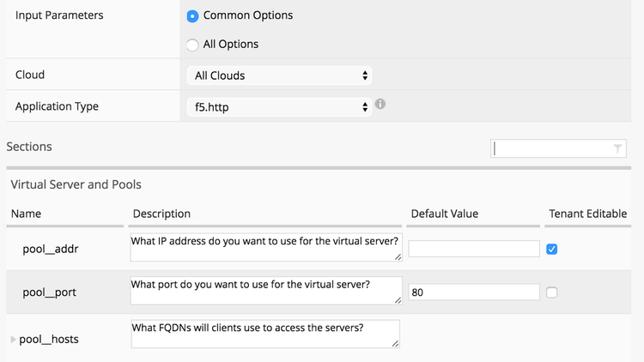Click the Name column header

(x=27, y=214)
